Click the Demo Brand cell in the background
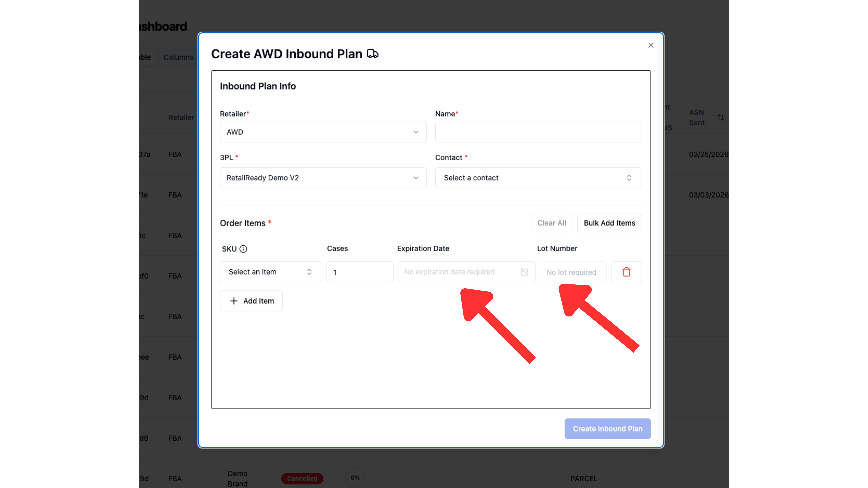This screenshot has width=868, height=488. pyautogui.click(x=237, y=479)
